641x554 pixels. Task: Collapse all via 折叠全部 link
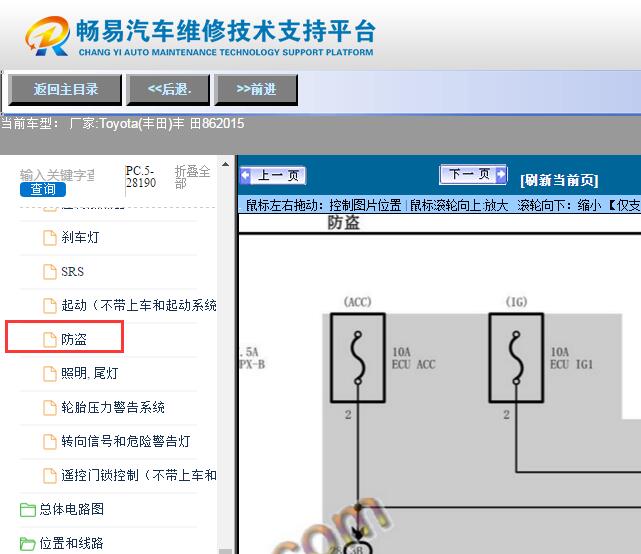pos(192,177)
